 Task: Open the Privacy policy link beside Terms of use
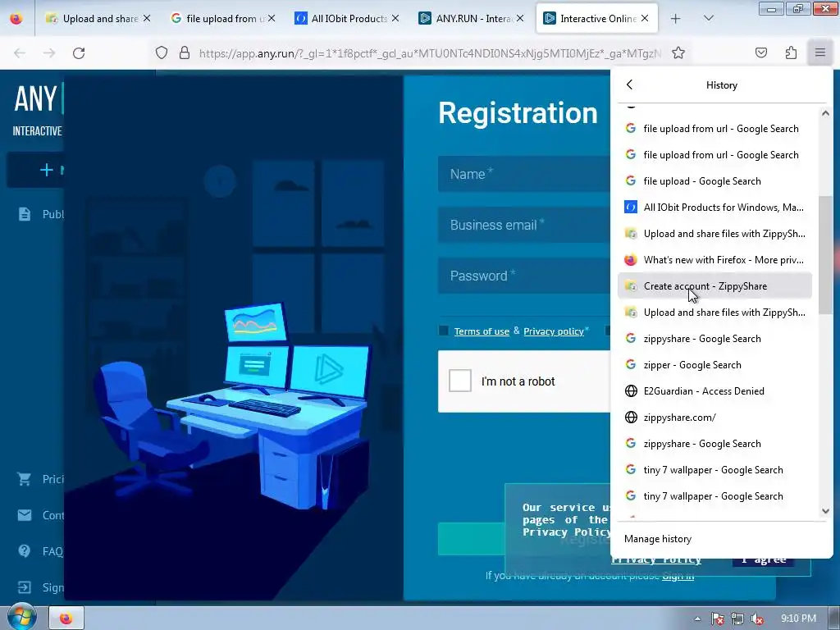tap(554, 331)
